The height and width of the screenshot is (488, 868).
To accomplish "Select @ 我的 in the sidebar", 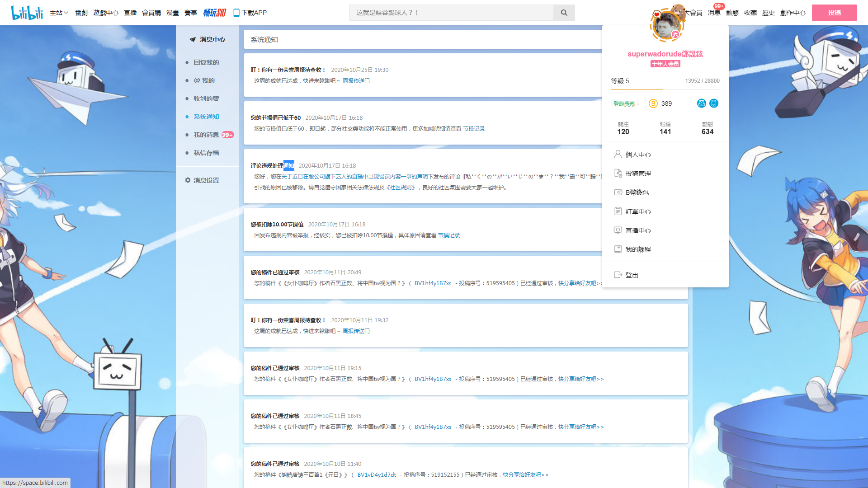I will (x=204, y=80).
